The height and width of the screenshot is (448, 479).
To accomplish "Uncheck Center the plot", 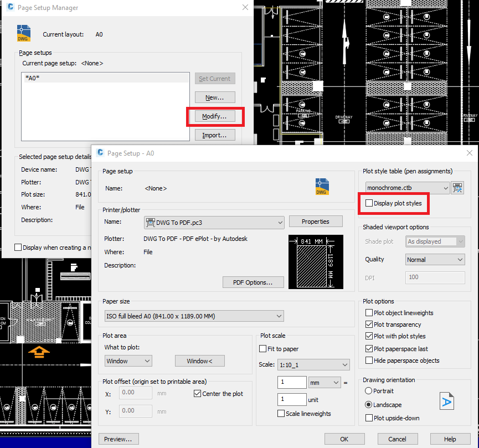I will coord(198,393).
